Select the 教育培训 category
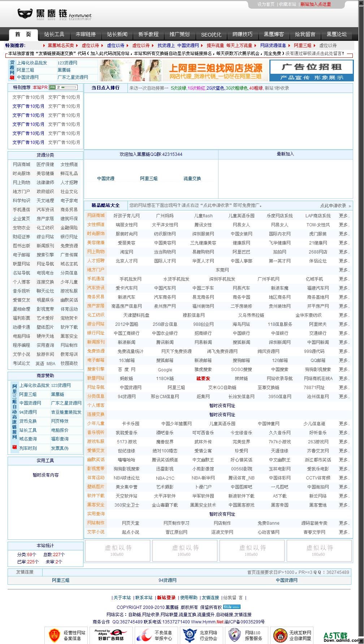 (69, 354)
